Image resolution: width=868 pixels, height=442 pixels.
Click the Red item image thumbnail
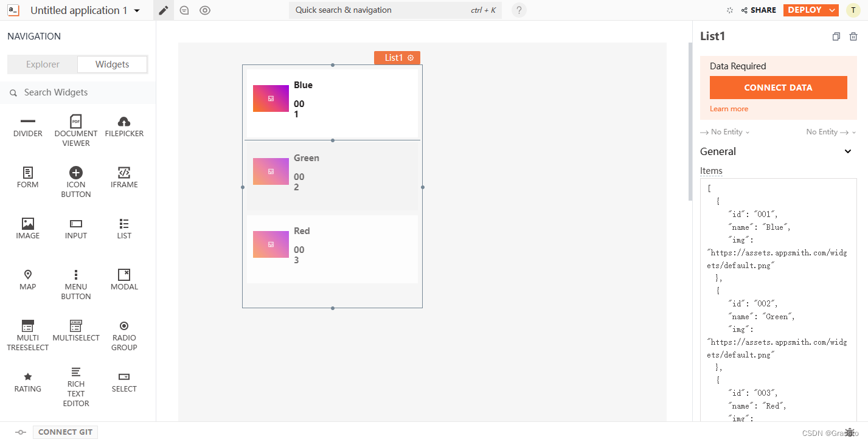coord(271,244)
